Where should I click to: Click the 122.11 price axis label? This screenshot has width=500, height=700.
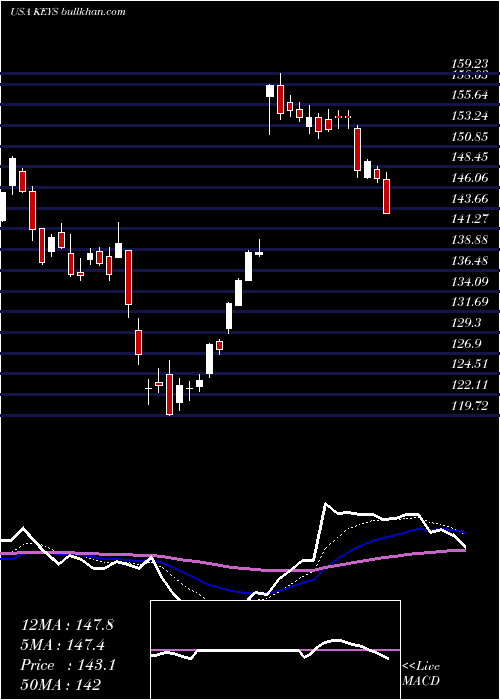coord(471,384)
